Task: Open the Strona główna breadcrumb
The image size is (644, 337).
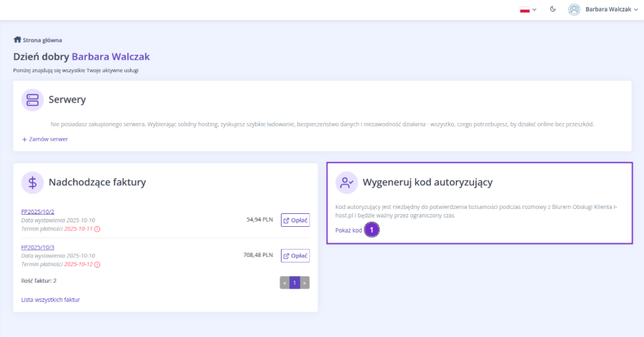Action: (x=42, y=40)
